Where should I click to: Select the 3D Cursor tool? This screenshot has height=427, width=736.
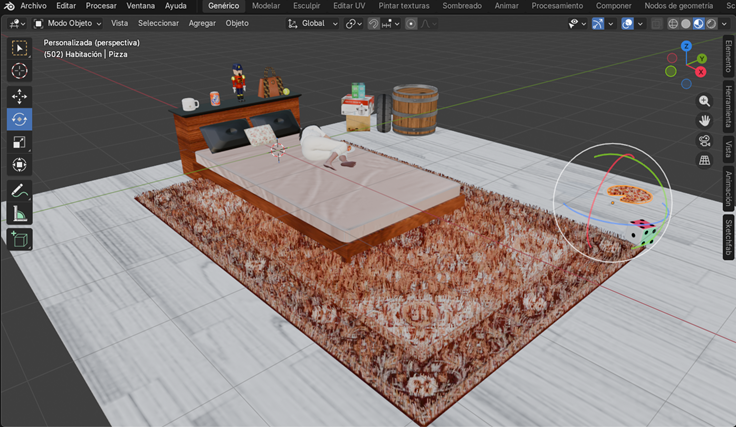tap(19, 71)
